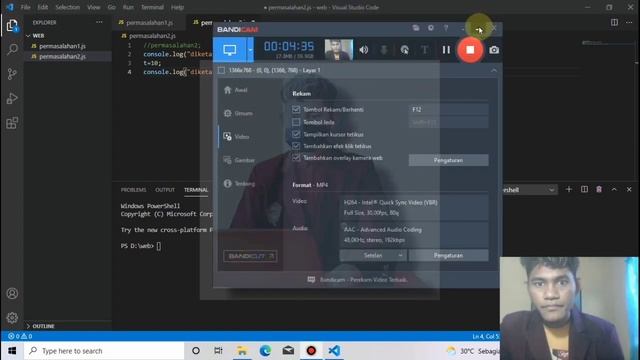Open the recording mode dropdown arrow

250,50
